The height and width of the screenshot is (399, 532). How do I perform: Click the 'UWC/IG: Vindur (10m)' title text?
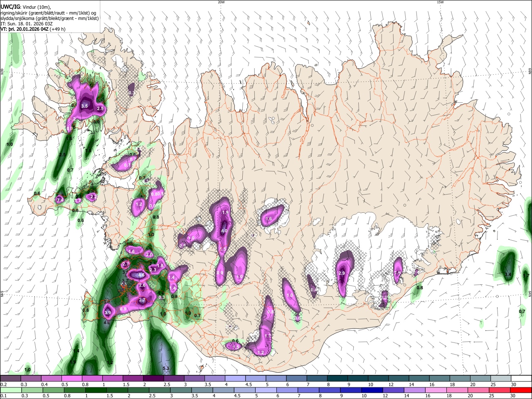coord(25,7)
